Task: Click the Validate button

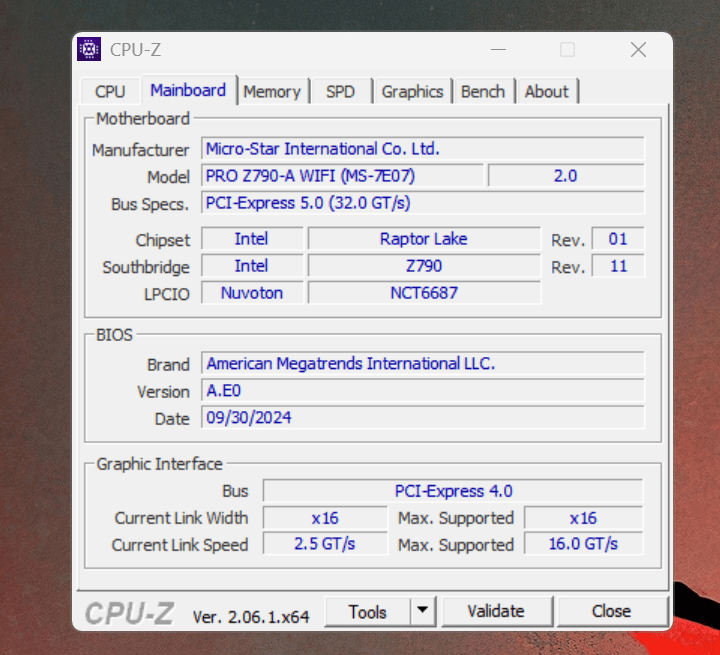Action: click(x=496, y=611)
